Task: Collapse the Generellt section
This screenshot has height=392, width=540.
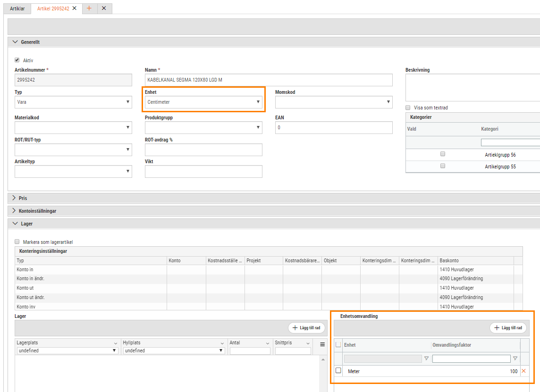Action: click(x=15, y=42)
